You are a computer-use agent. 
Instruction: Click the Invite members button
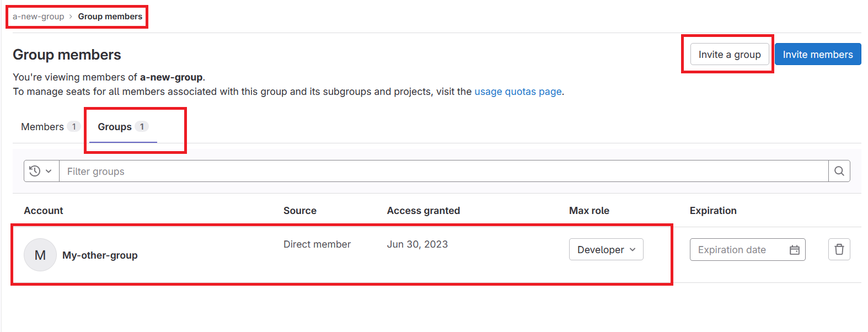tap(817, 54)
